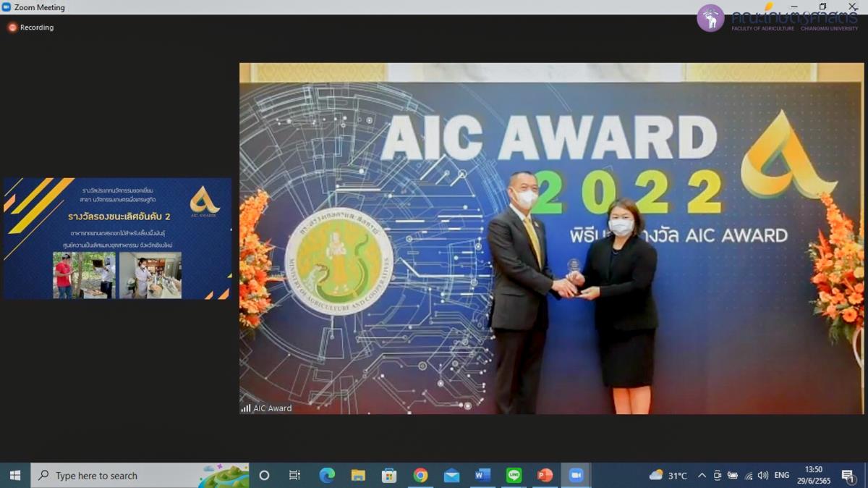Open the Mail app from the taskbar
The image size is (868, 488).
(451, 476)
